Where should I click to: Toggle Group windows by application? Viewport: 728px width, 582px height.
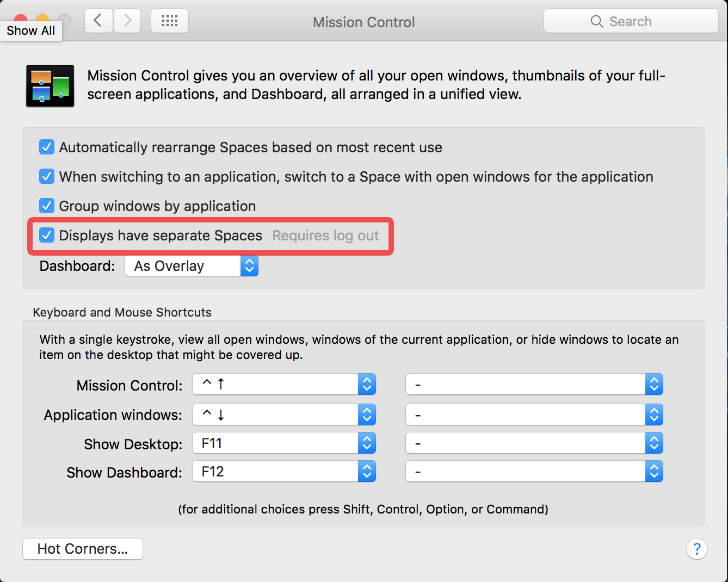pos(47,206)
